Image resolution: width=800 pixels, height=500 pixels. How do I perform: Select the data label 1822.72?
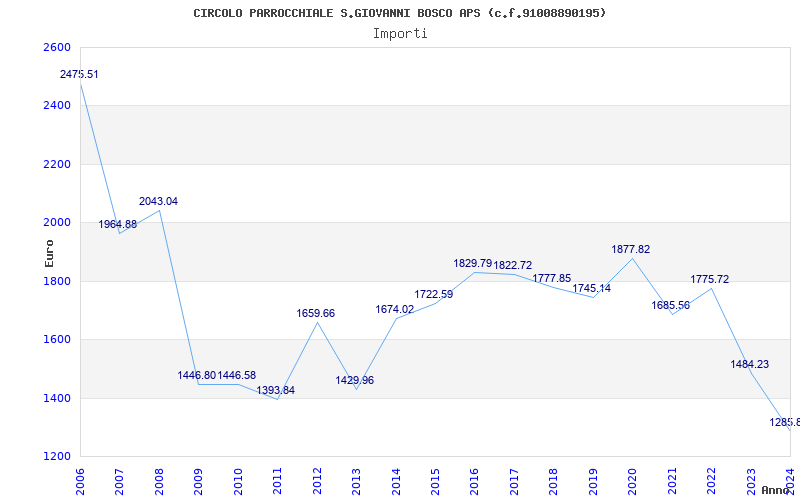[513, 265]
